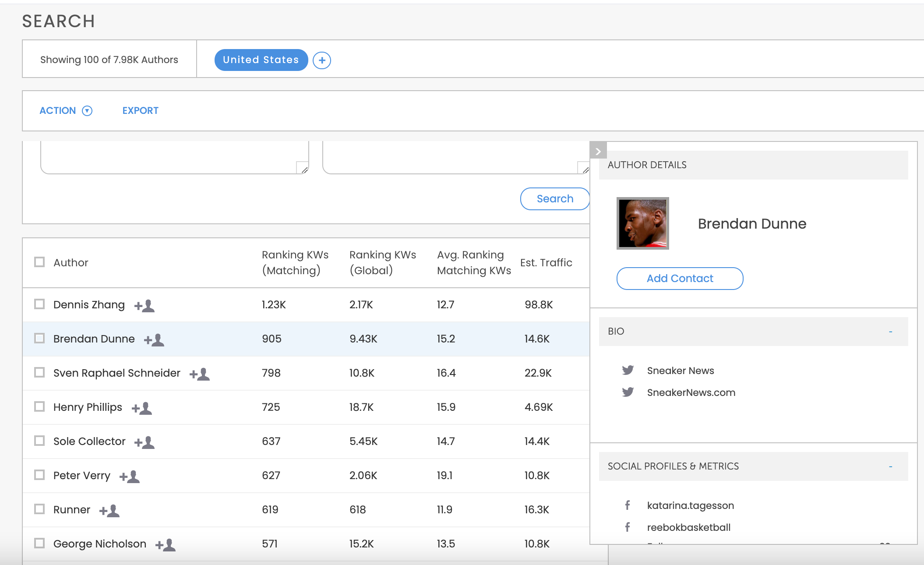Remove the United States filter tag
Screen dimensions: 924x565
coord(261,60)
